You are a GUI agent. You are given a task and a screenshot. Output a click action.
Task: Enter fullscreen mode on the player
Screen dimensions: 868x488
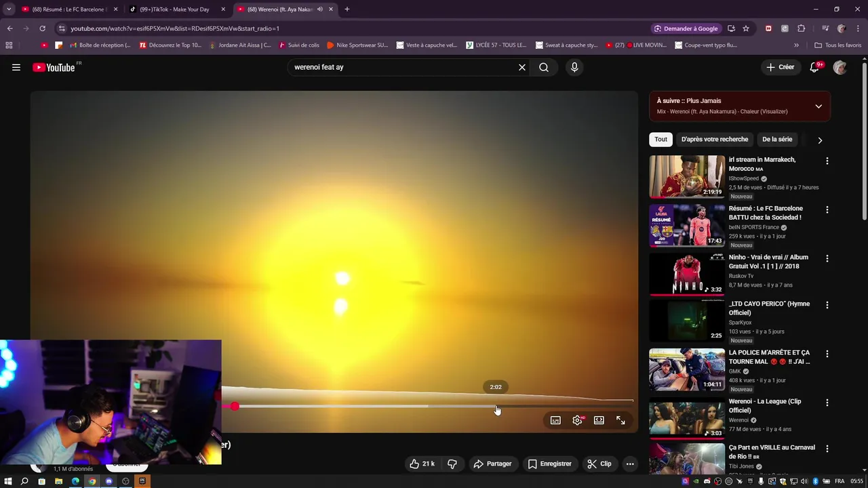pyautogui.click(x=620, y=420)
